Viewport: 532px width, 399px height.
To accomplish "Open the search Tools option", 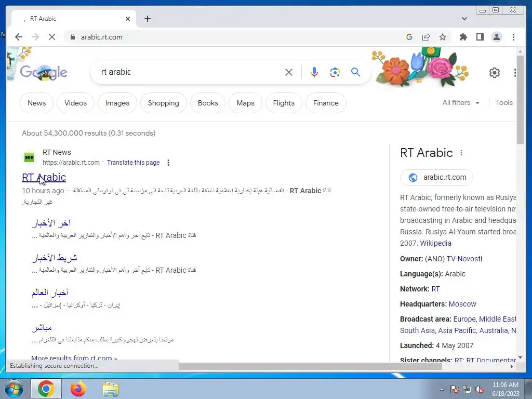I will click(504, 102).
